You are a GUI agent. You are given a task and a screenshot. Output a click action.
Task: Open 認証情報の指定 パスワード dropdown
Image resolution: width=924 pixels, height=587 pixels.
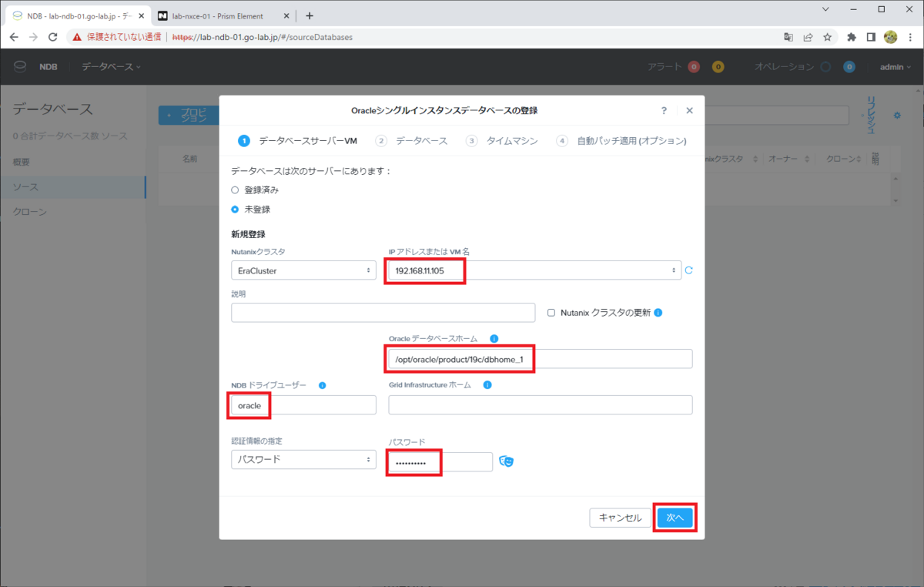click(303, 459)
